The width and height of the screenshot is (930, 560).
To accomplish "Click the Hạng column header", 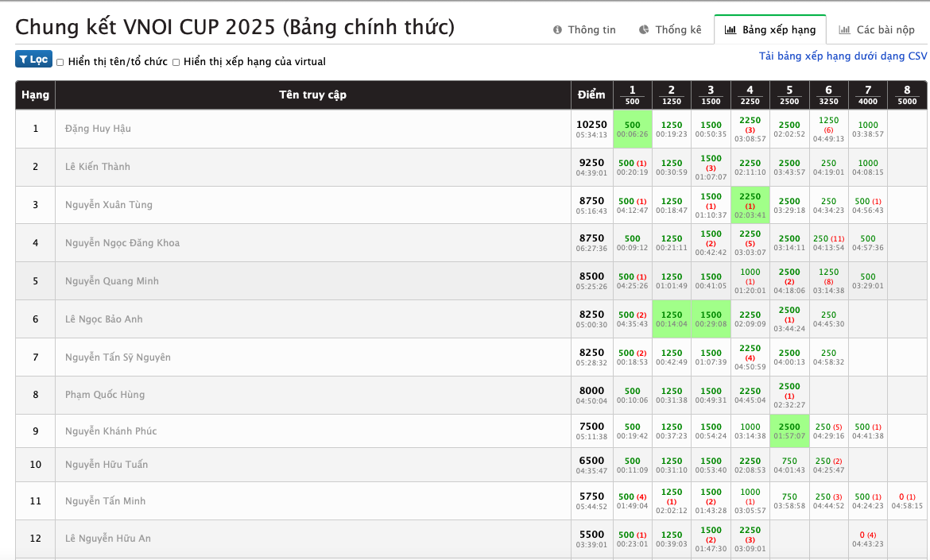I will pos(35,95).
